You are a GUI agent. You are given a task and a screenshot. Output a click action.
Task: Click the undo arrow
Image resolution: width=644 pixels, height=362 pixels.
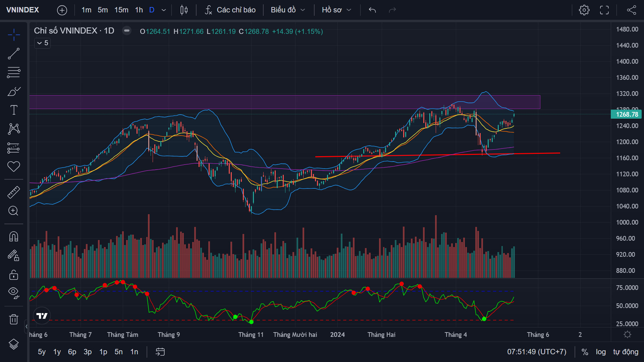[372, 10]
